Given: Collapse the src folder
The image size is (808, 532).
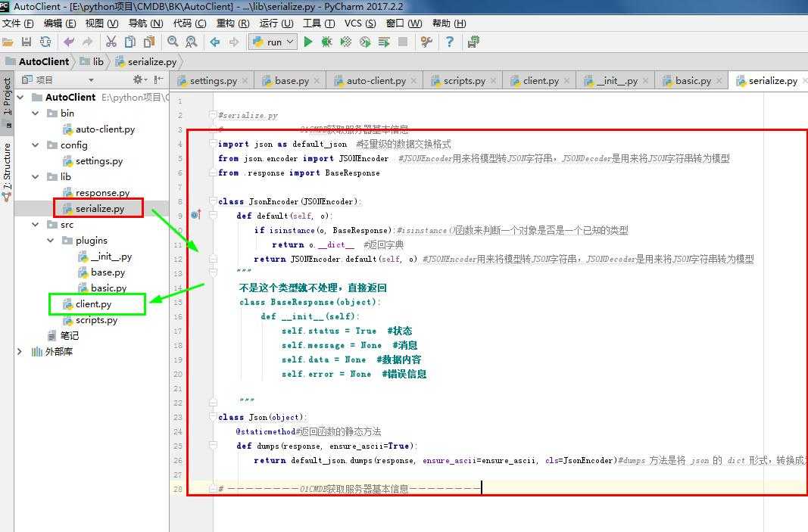Looking at the screenshot, I should tap(36, 225).
